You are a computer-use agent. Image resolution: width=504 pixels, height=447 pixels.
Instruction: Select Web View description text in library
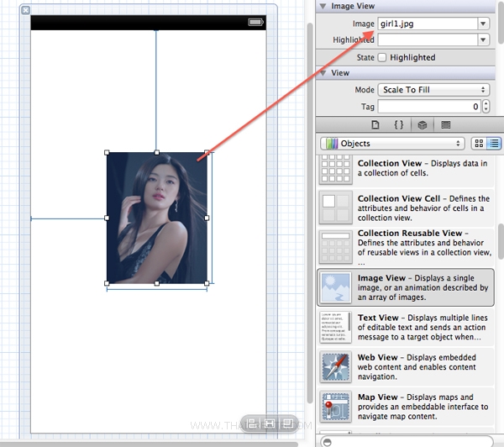(x=417, y=367)
